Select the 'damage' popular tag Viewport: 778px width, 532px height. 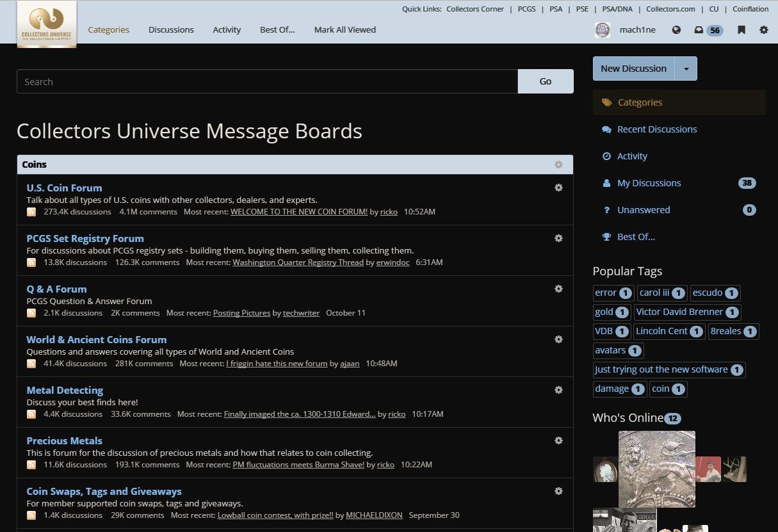620,389
